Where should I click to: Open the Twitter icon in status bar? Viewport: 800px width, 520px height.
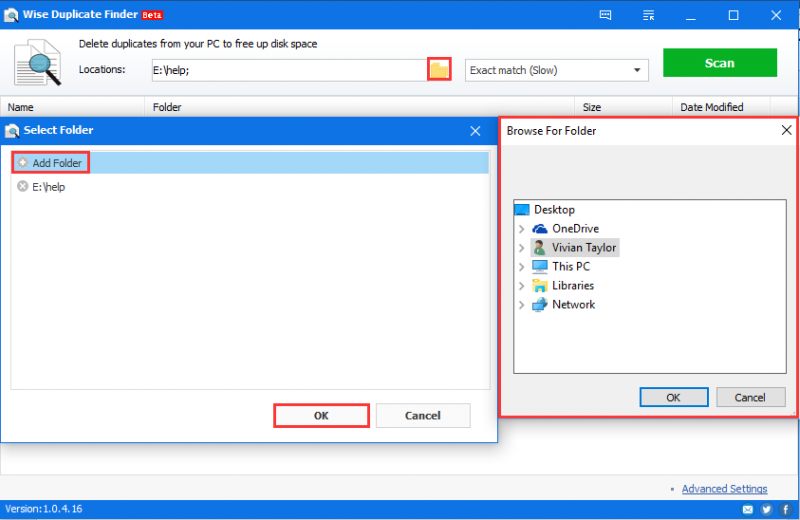[x=766, y=509]
